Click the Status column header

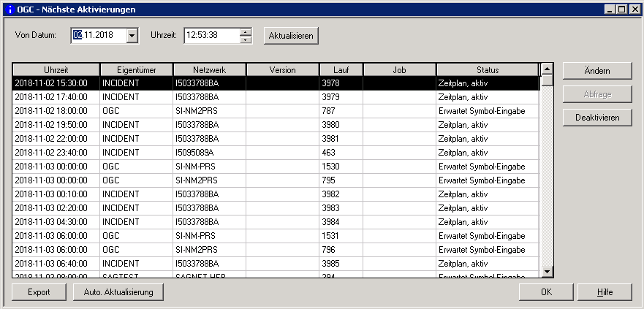487,69
